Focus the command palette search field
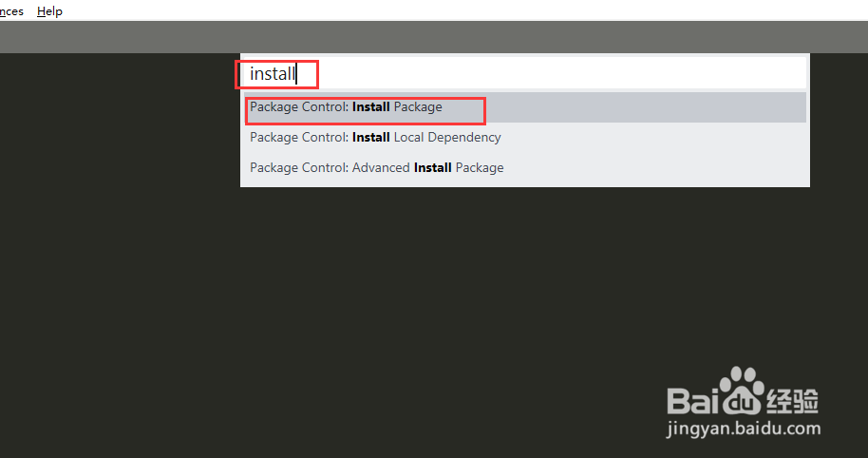The height and width of the screenshot is (458, 868). (x=522, y=73)
